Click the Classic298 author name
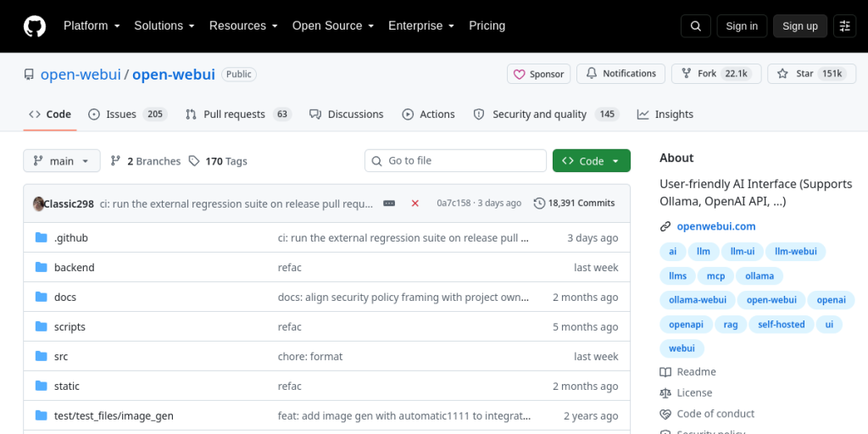 pyautogui.click(x=69, y=203)
